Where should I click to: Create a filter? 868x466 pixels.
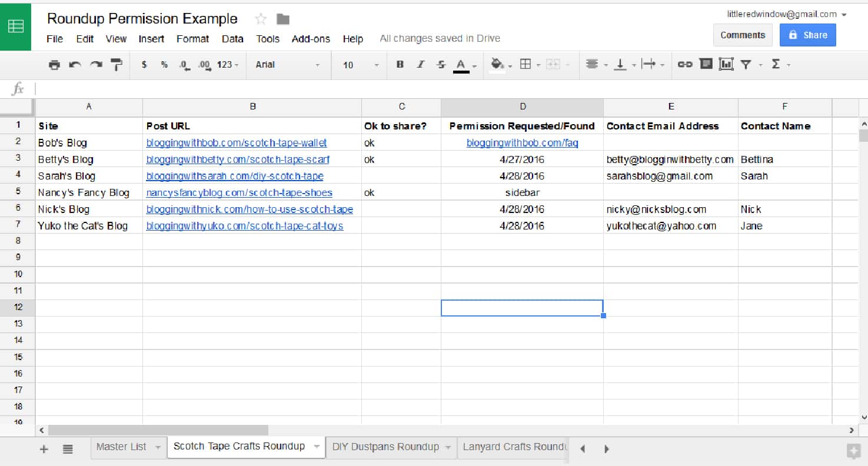pyautogui.click(x=746, y=65)
